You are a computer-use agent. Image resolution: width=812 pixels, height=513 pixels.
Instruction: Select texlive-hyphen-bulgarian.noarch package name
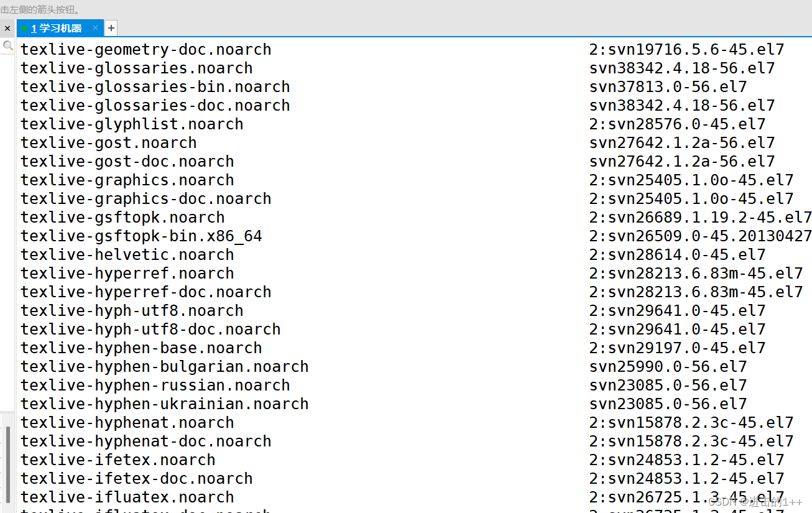click(x=165, y=367)
